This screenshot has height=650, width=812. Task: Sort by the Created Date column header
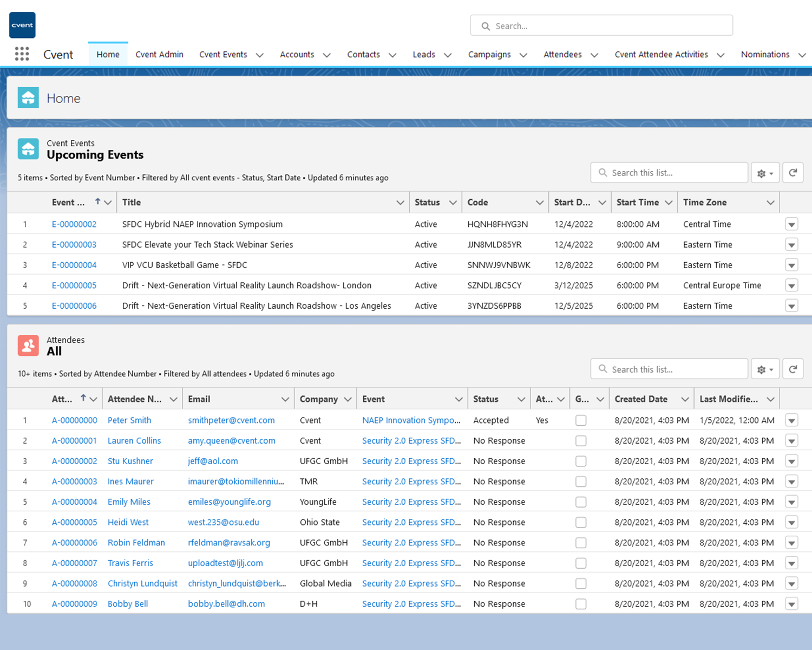(641, 399)
